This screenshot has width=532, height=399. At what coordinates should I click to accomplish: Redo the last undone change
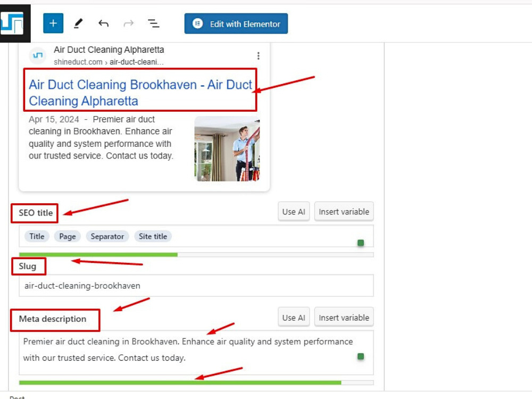point(129,23)
